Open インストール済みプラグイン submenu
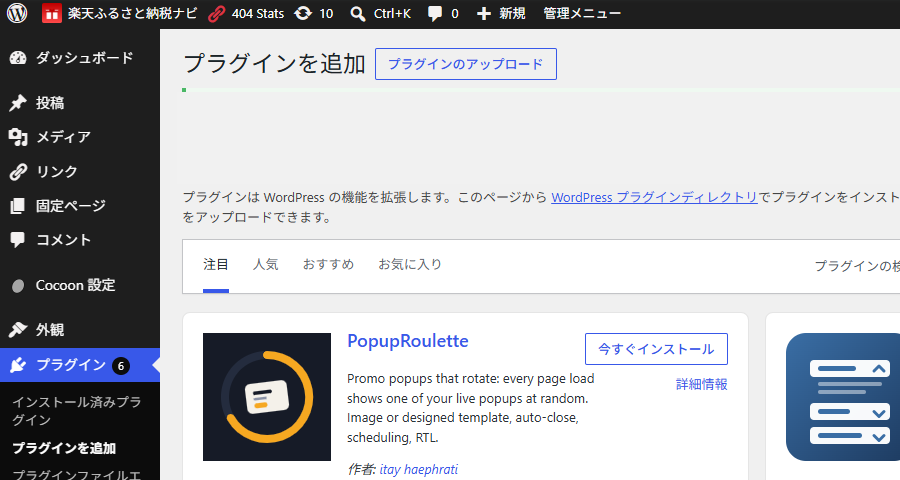This screenshot has height=480, width=900. point(76,411)
